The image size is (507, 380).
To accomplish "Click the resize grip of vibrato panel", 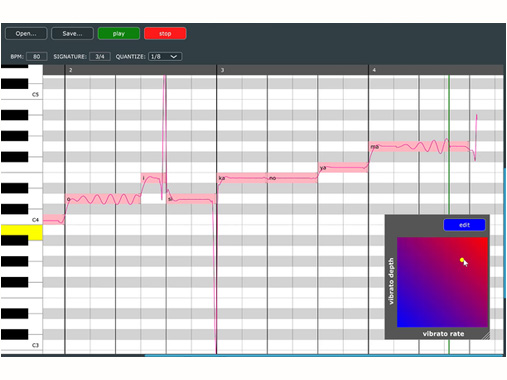I will pos(486,336).
